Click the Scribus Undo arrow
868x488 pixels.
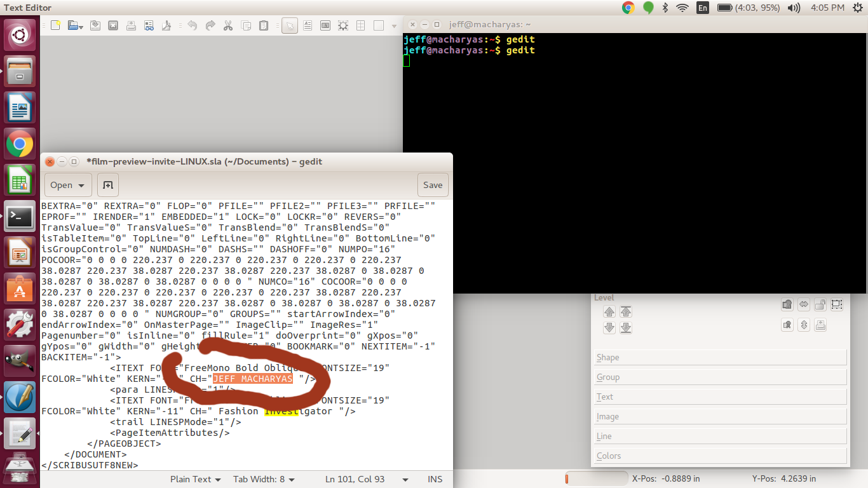192,25
